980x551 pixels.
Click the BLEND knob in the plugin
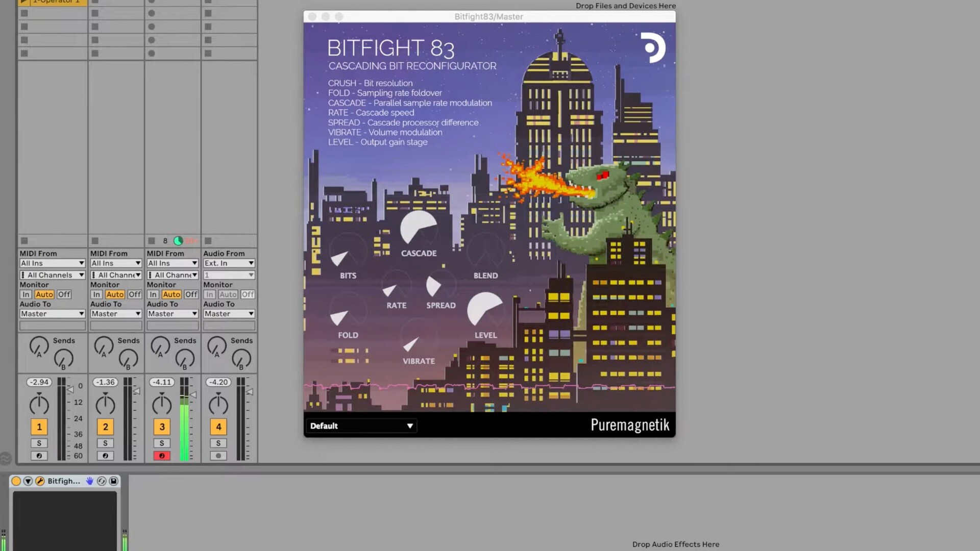coord(485,252)
